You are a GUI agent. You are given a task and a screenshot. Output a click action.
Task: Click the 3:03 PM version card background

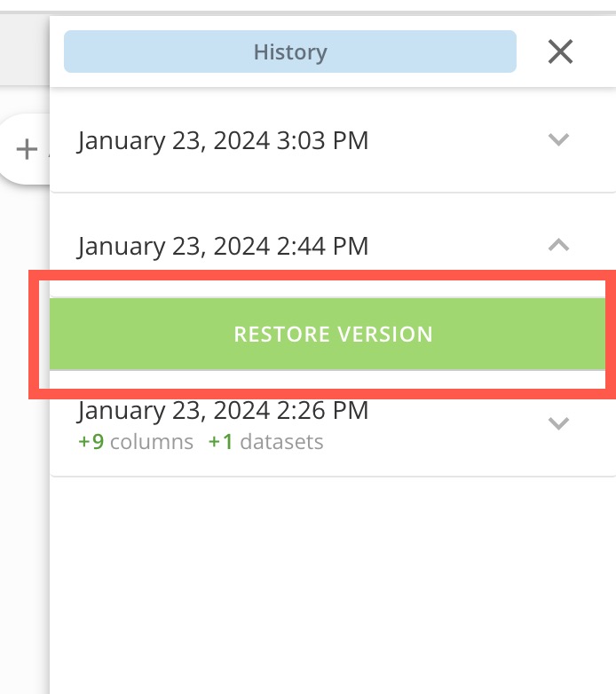[x=444, y=169]
